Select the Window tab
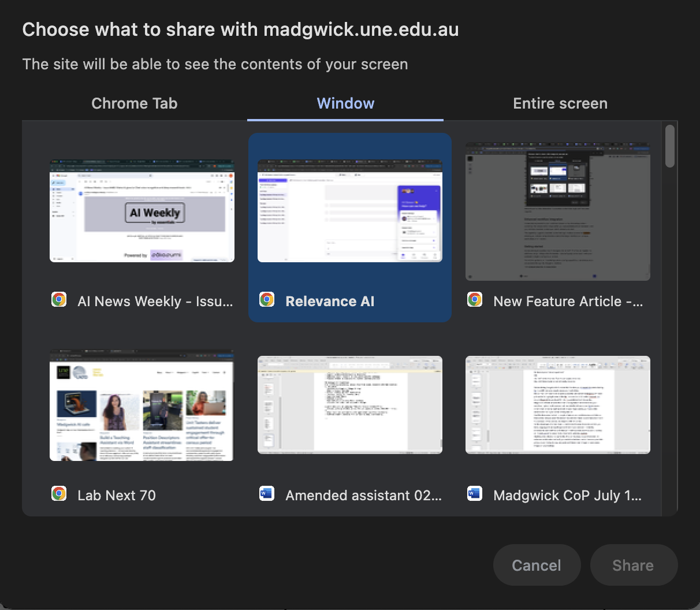This screenshot has height=610, width=700. pos(345,103)
